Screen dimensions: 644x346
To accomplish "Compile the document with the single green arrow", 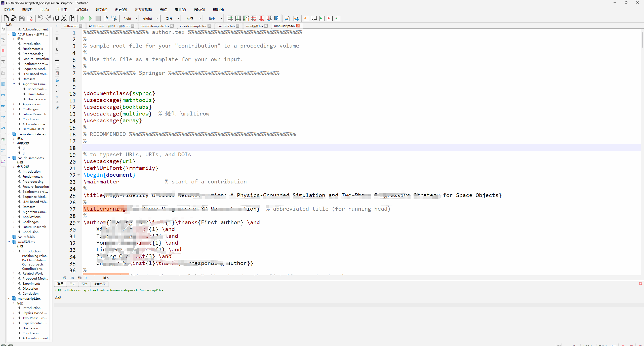I will point(90,18).
